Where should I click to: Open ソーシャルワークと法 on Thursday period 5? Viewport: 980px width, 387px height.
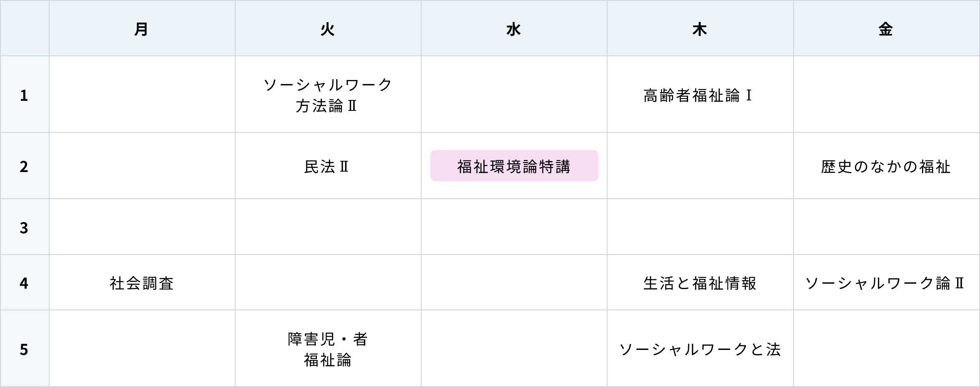(700, 349)
